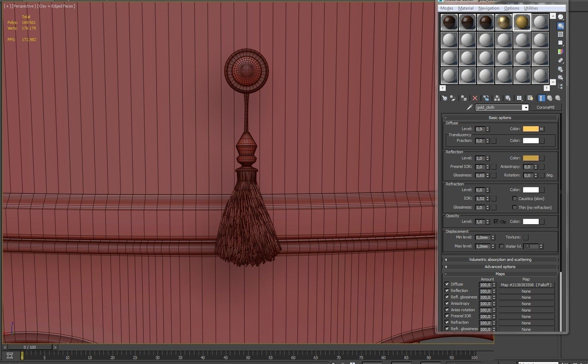Viewport: 588px width, 364px height.
Task: Click the Sample Type sphere icon
Action: pos(561,17)
